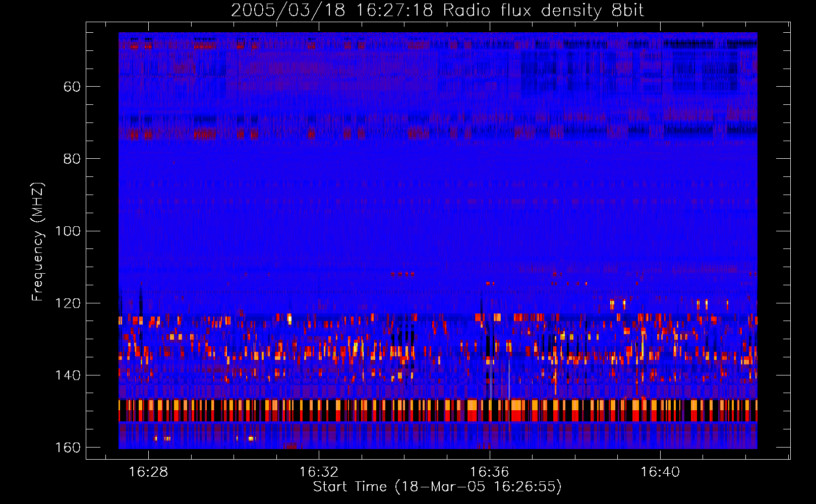This screenshot has width=816, height=504.
Task: Click the '160' frequency tick label
Action: coord(68,447)
